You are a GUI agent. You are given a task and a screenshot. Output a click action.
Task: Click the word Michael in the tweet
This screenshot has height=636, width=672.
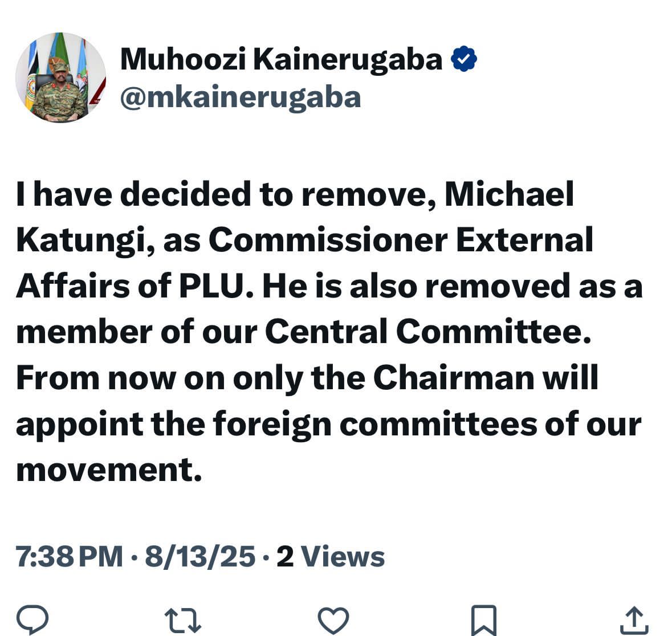click(509, 194)
